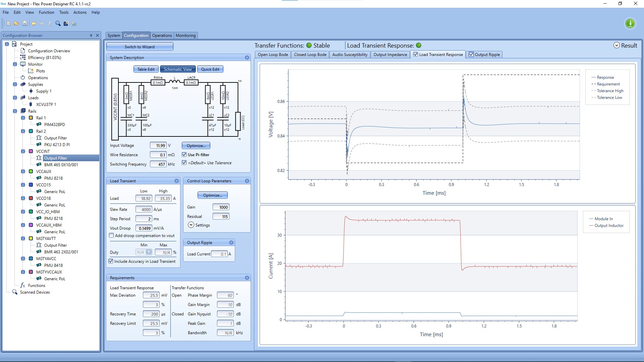The width and height of the screenshot is (644, 362).
Task: Enable Add droop compensation to vout
Action: tap(111, 236)
